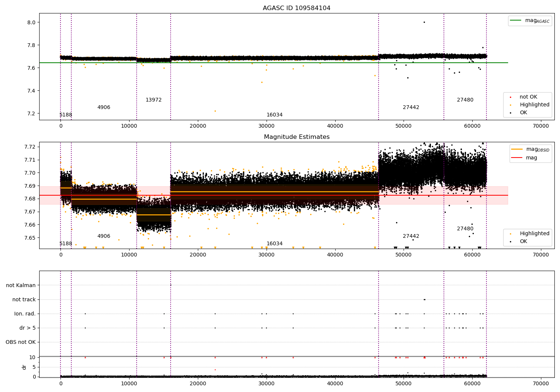Click obsid label 4906 in Magnitude Estimates plot
Viewport: 560px width, 392px height.
tap(104, 236)
